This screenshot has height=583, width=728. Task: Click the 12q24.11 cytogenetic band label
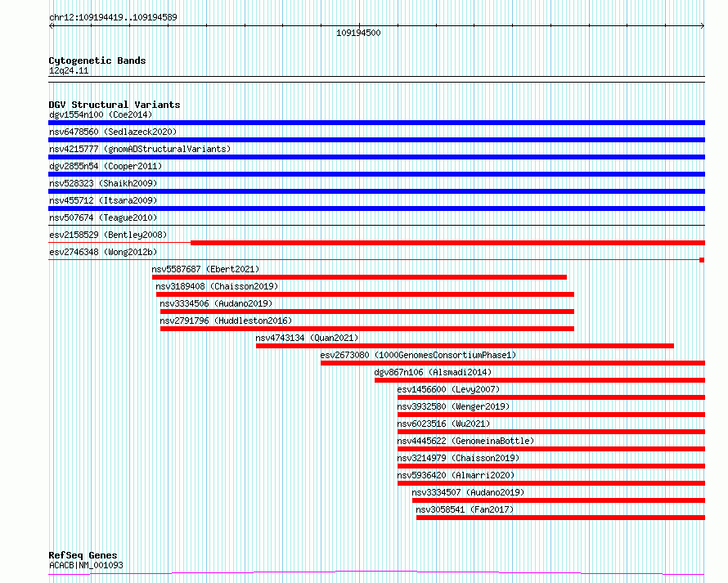pos(69,70)
